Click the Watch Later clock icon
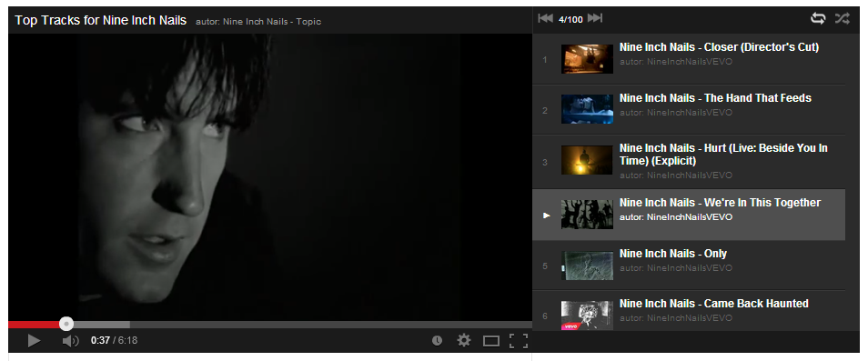This screenshot has width=868, height=361. 437,341
